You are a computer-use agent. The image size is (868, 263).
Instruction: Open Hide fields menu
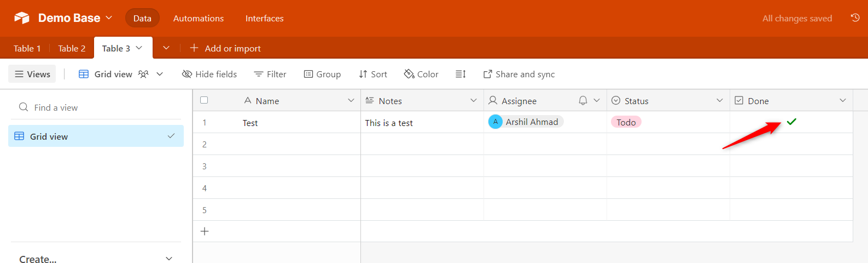209,74
